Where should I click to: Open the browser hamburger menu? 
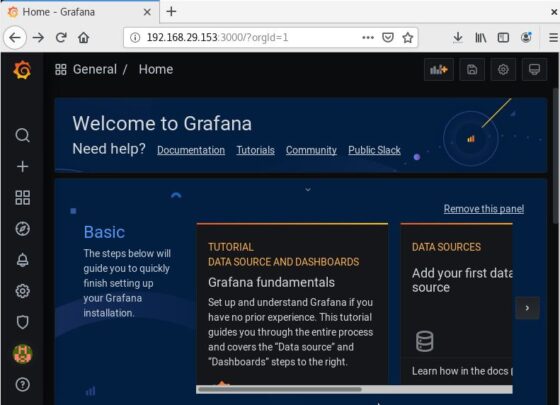point(553,38)
